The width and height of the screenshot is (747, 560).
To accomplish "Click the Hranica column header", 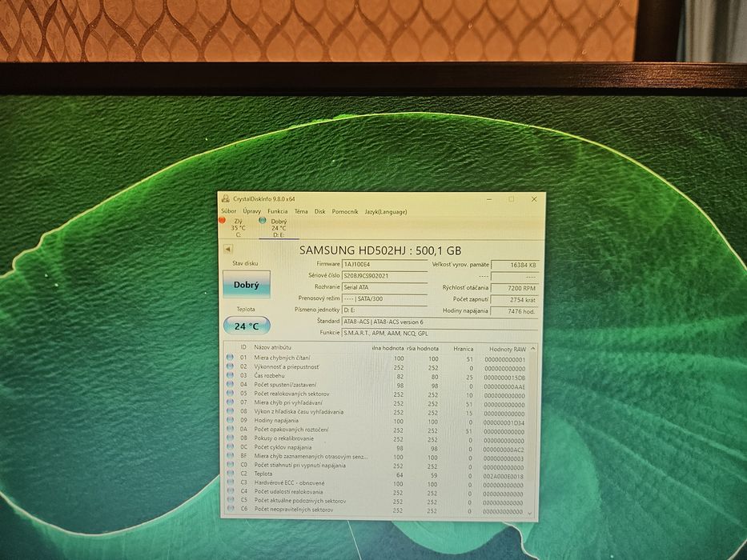I will tap(463, 349).
